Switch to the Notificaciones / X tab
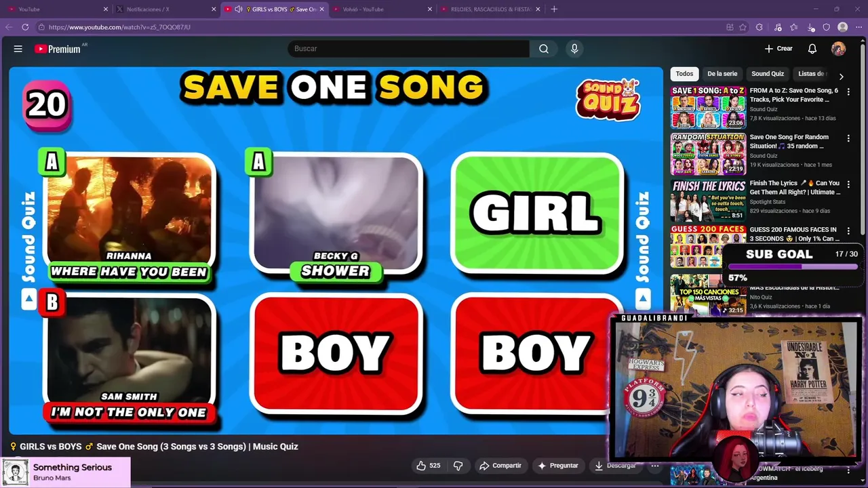This screenshot has width=868, height=488. (x=165, y=9)
